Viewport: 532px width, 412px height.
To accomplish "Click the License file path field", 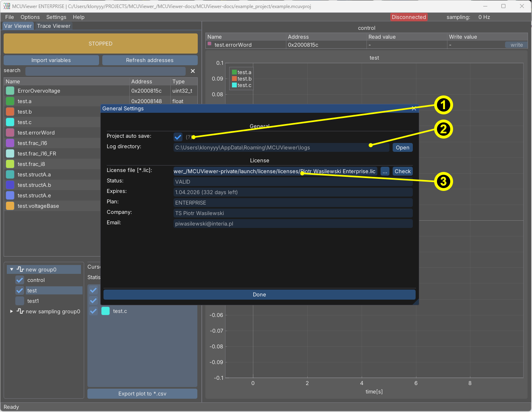I will pos(275,171).
